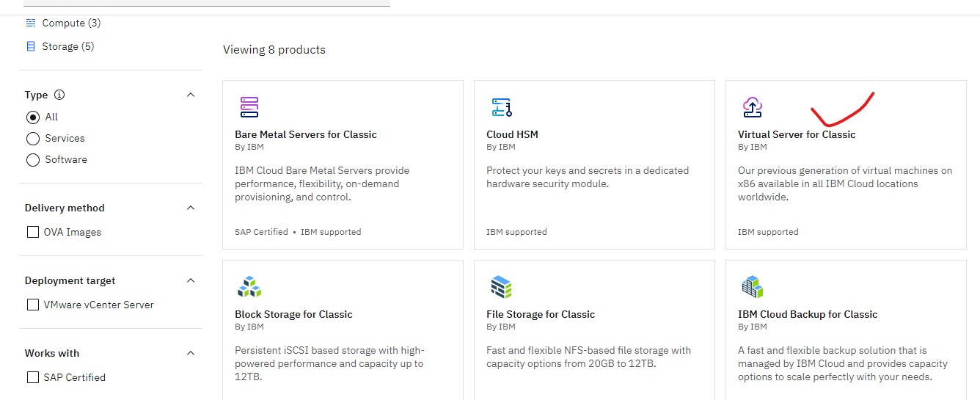Open the Virtual Server for Classic title

(x=797, y=134)
